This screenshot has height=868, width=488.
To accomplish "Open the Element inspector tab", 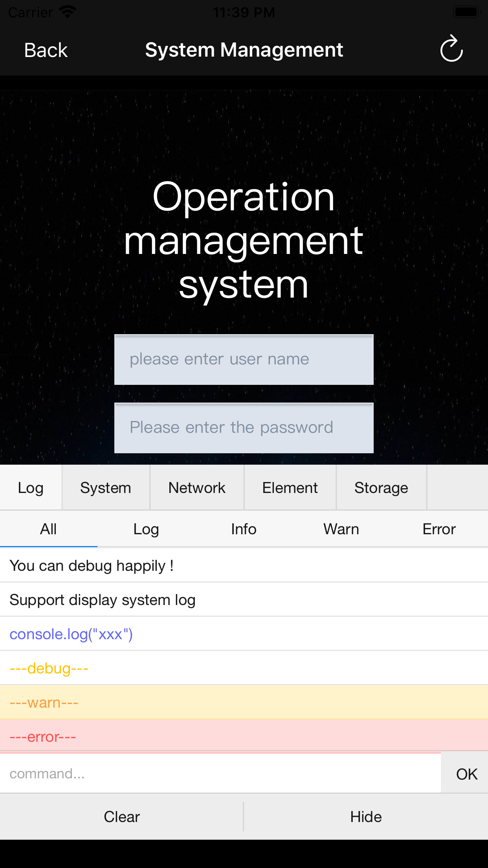I will point(290,487).
